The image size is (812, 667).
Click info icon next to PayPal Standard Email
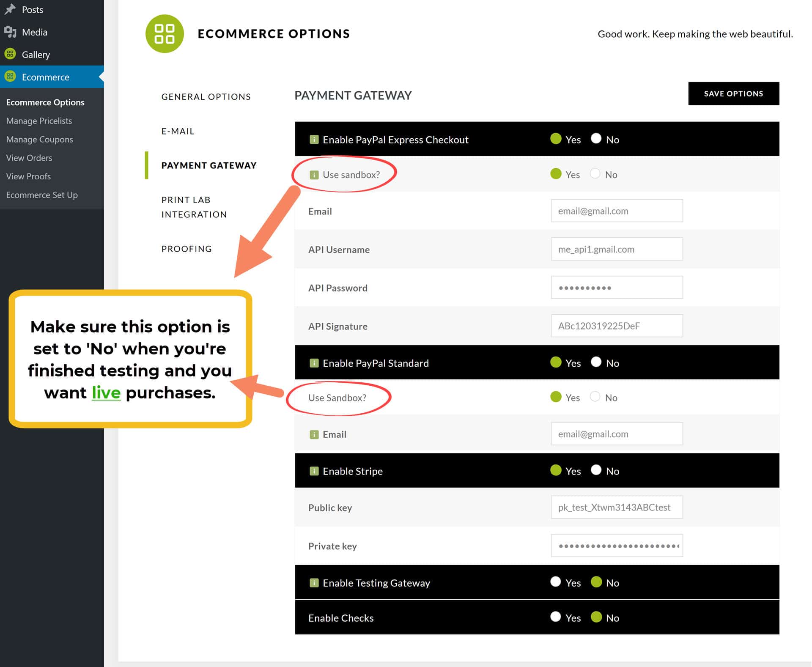coord(314,434)
